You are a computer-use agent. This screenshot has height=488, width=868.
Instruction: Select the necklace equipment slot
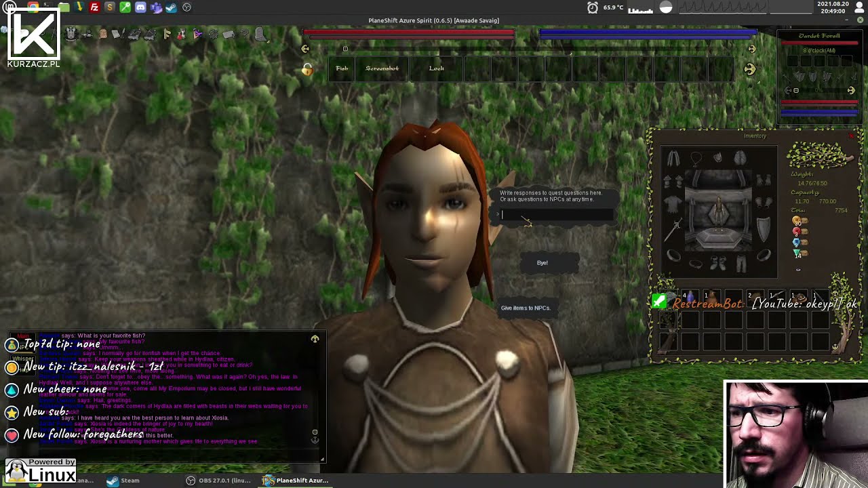(696, 159)
